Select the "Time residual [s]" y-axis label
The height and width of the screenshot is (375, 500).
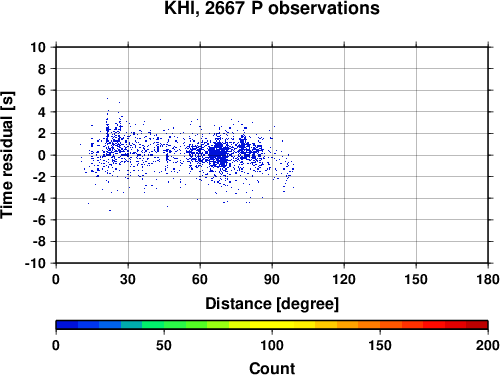click(7, 155)
